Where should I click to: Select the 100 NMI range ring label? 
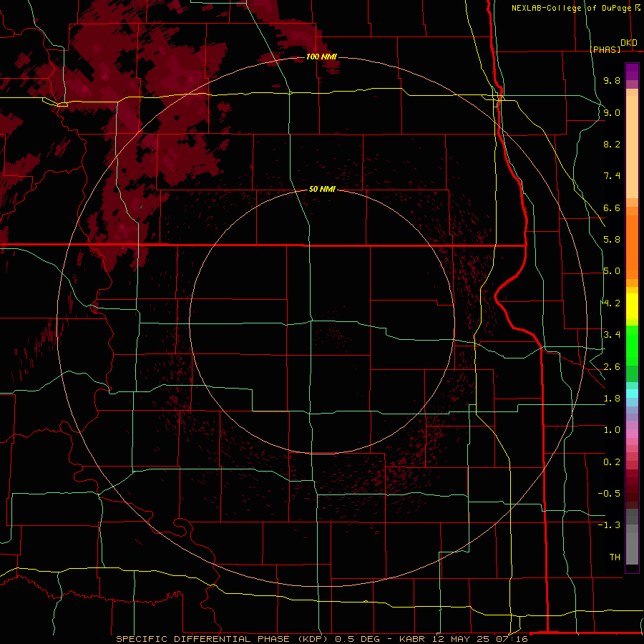click(321, 57)
